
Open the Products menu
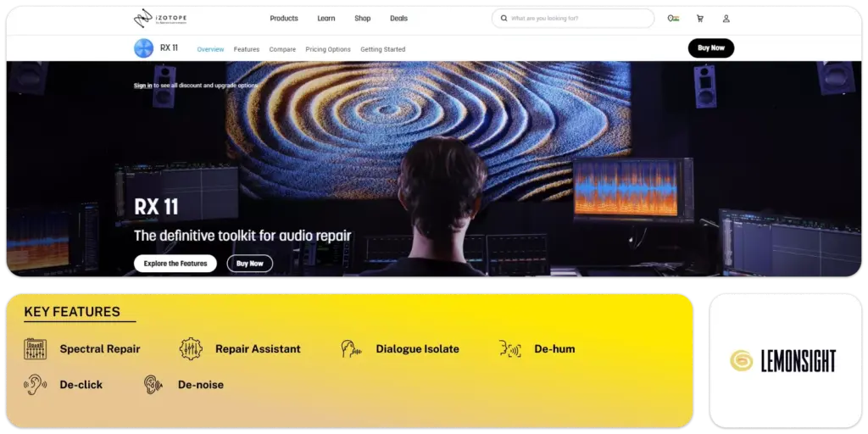tap(284, 19)
